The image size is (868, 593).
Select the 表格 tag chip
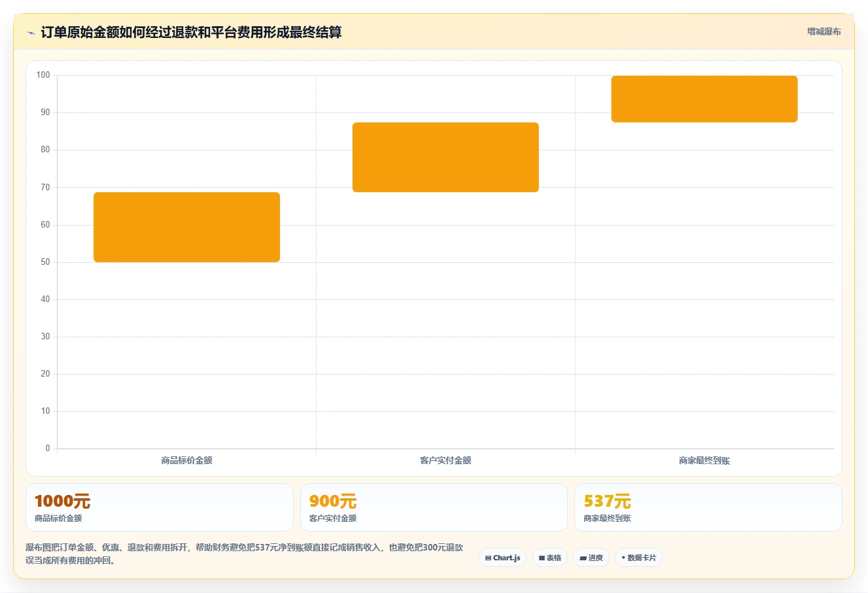tap(549, 558)
